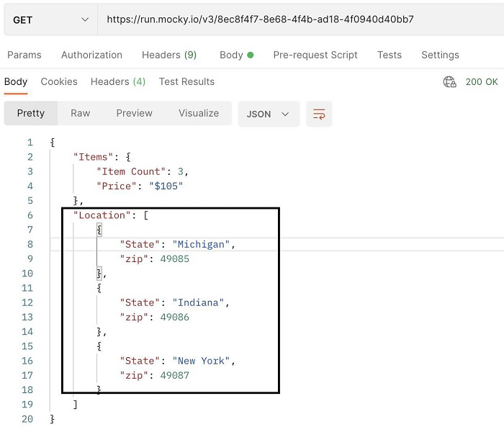This screenshot has width=504, height=432.
Task: Expand the JSON format dropdown
Action: [269, 114]
